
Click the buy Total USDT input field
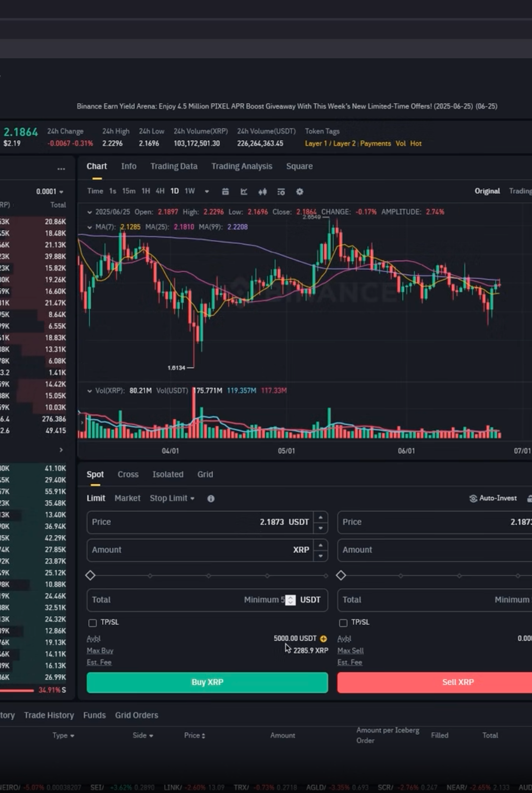click(207, 600)
